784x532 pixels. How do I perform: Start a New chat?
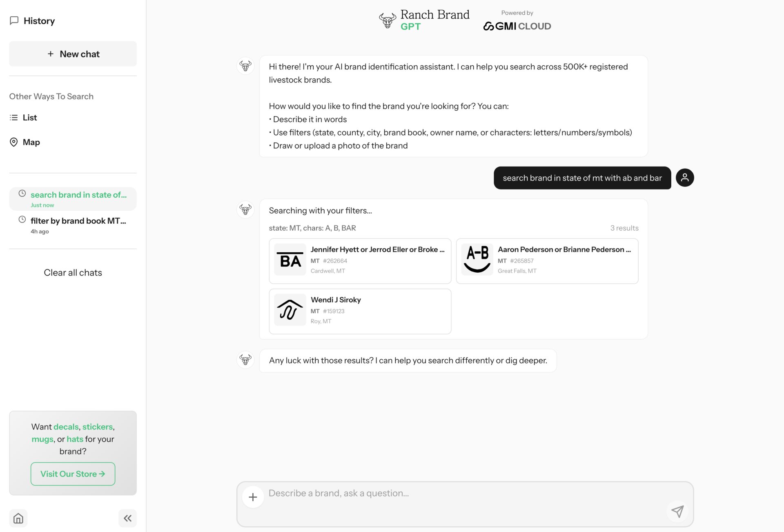[x=73, y=53]
